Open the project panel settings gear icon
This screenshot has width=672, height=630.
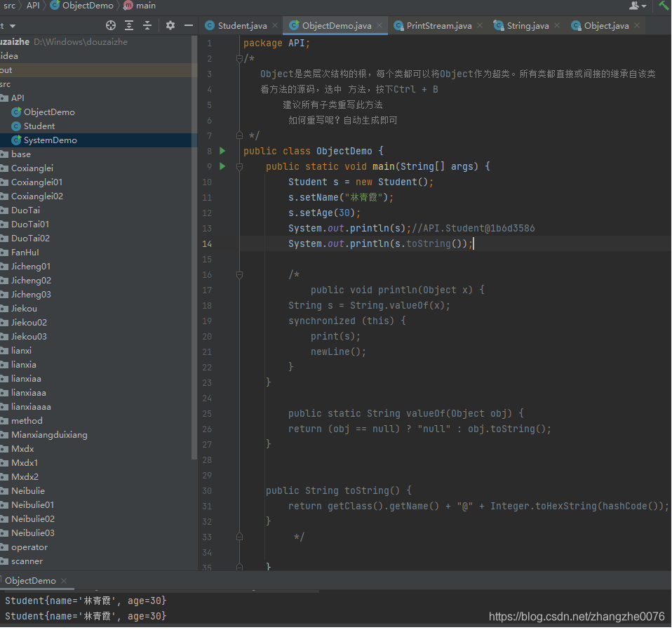pos(170,25)
